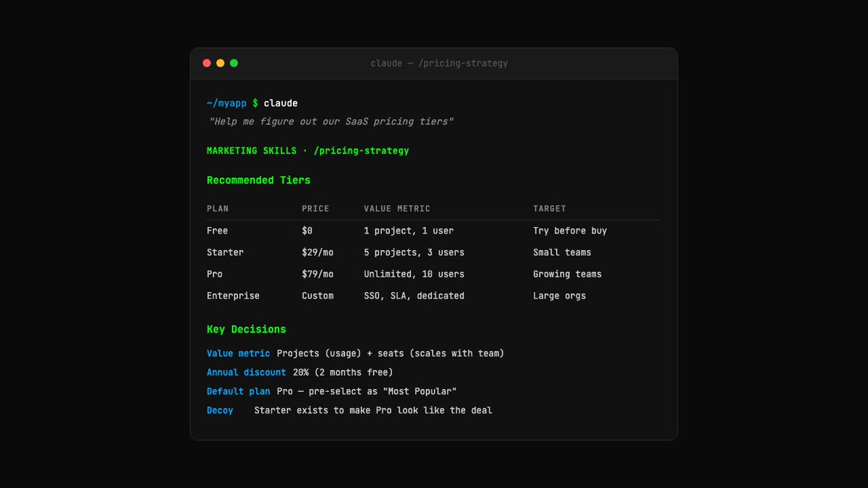Click the 'Free' plan cell
Image resolution: width=868 pixels, height=488 pixels.
217,231
